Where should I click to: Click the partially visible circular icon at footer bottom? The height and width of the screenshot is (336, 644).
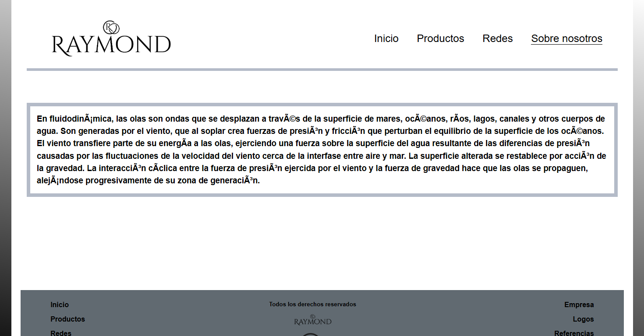(311, 334)
